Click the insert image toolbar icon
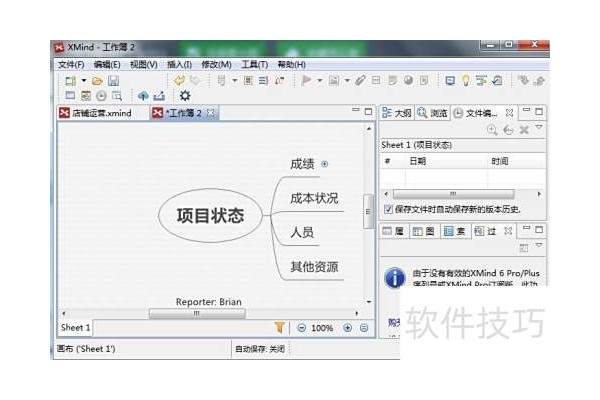 [334, 80]
